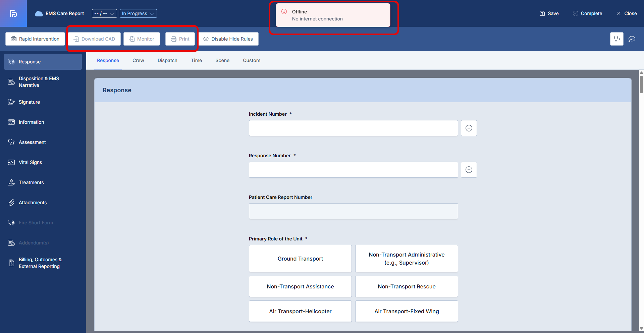Image resolution: width=644 pixels, height=333 pixels.
Task: Open the Information sidebar section
Action: coord(43,122)
